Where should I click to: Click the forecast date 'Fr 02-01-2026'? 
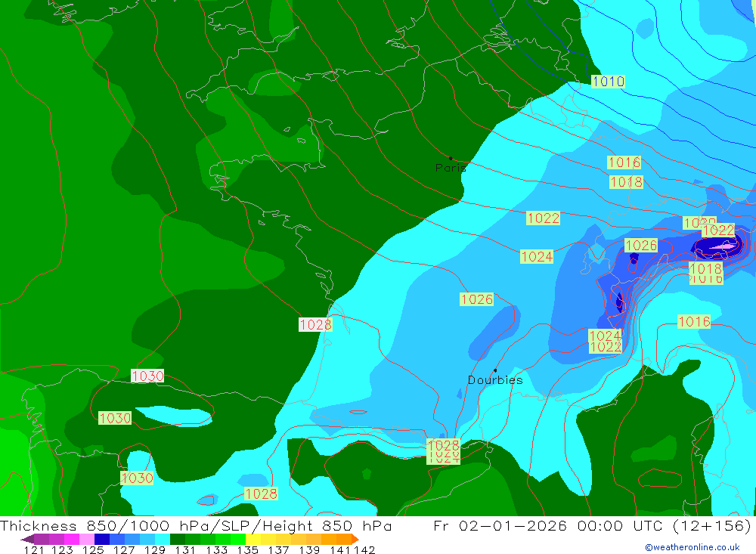pyautogui.click(x=500, y=525)
